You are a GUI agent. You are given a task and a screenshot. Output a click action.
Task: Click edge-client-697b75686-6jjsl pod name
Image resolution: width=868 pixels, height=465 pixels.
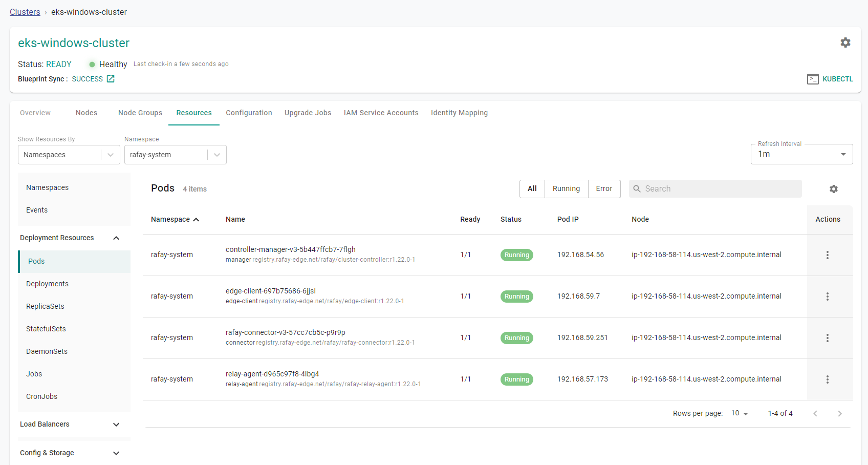tap(271, 291)
